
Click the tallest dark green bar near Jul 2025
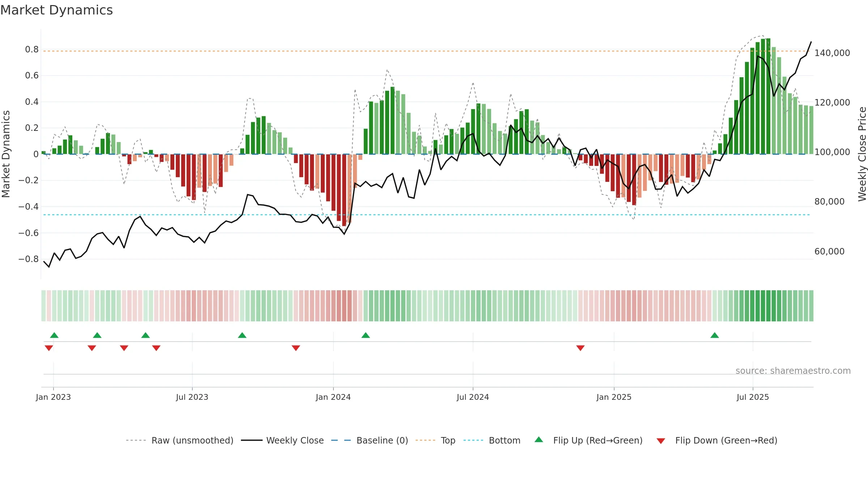click(x=768, y=96)
